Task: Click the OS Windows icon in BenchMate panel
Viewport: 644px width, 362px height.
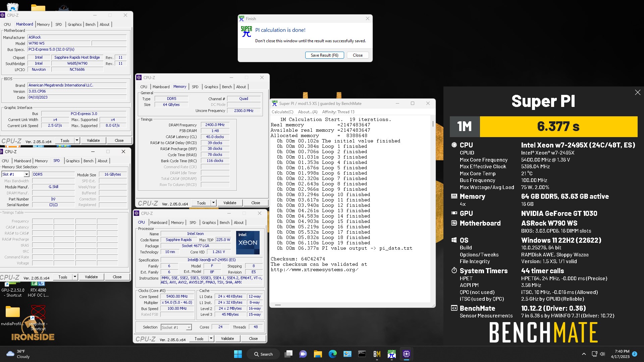Action: (454, 240)
